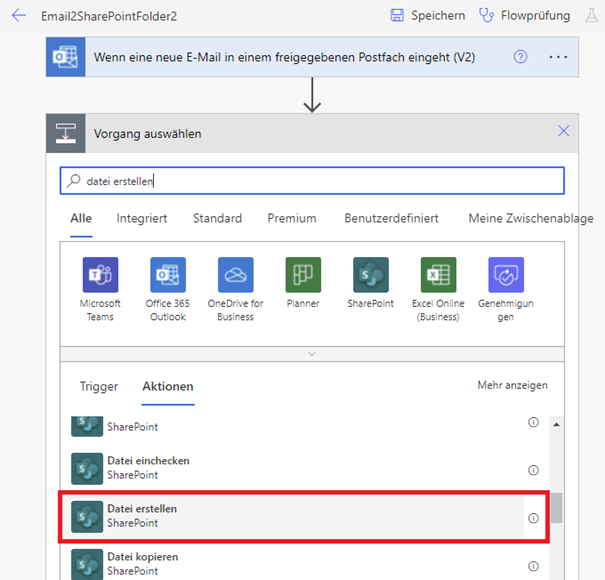Select the Genehmigungen connector icon

point(506,275)
